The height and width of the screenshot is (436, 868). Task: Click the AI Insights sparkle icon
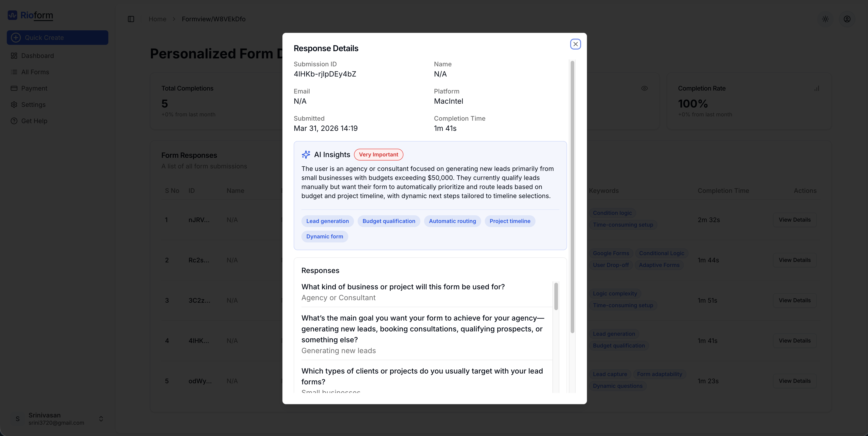point(306,155)
